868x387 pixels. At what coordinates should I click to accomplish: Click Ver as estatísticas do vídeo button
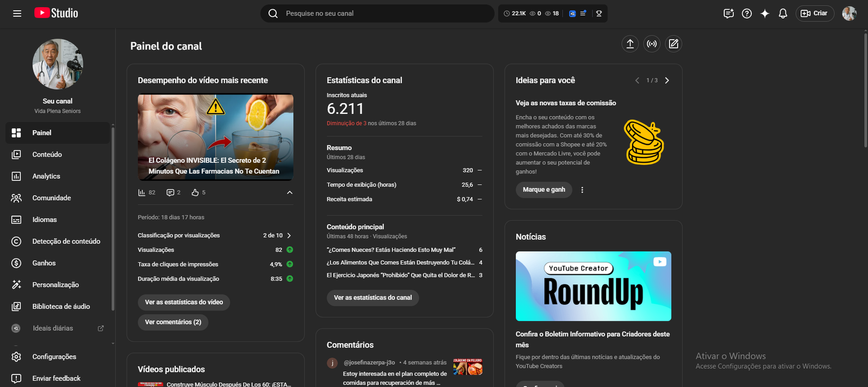point(184,302)
